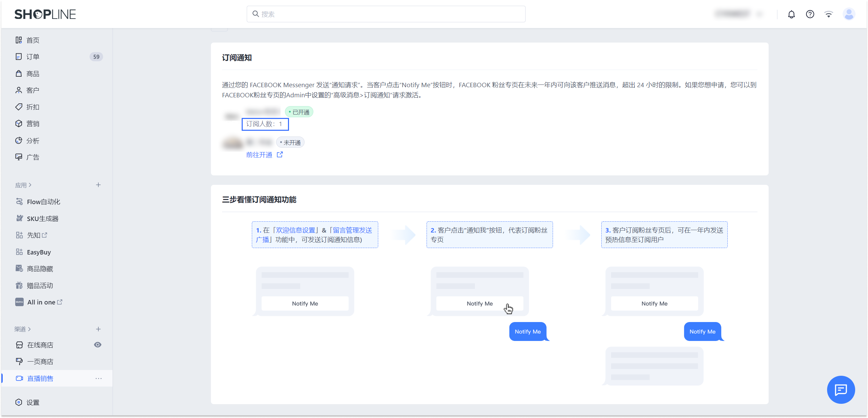Switch to the 直播销售 channel
868x418 pixels.
click(40, 378)
